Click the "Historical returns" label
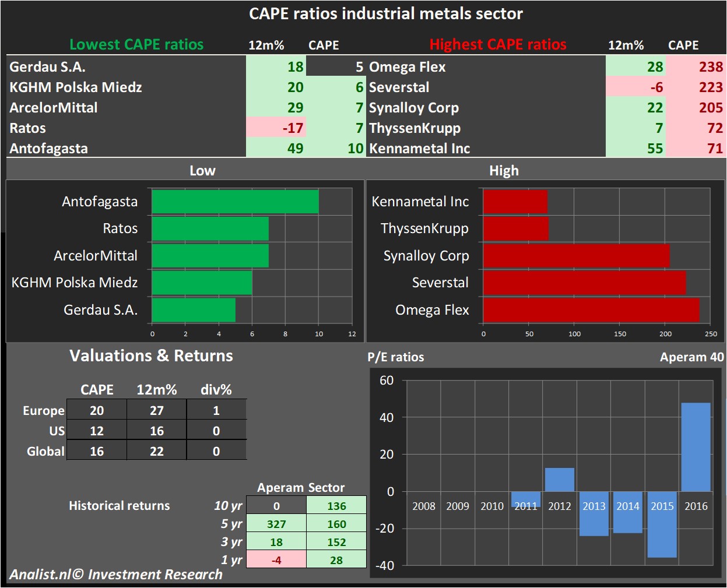The image size is (727, 588). (x=120, y=506)
